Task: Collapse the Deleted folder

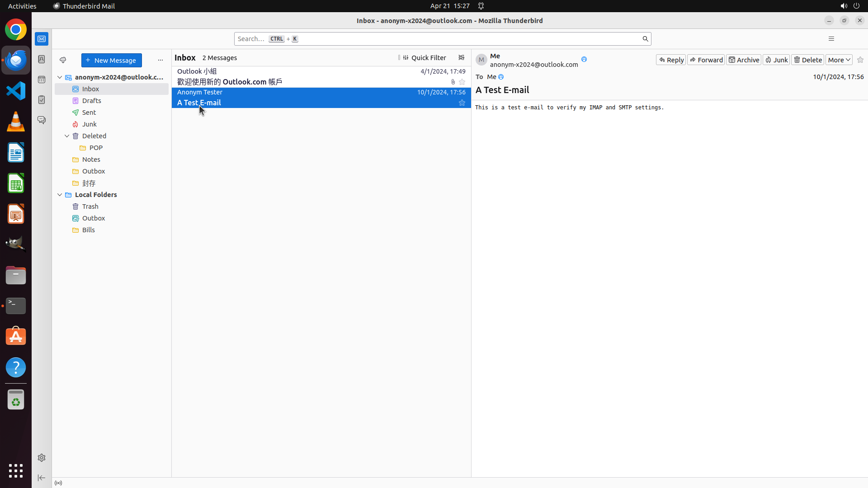Action: click(67, 136)
